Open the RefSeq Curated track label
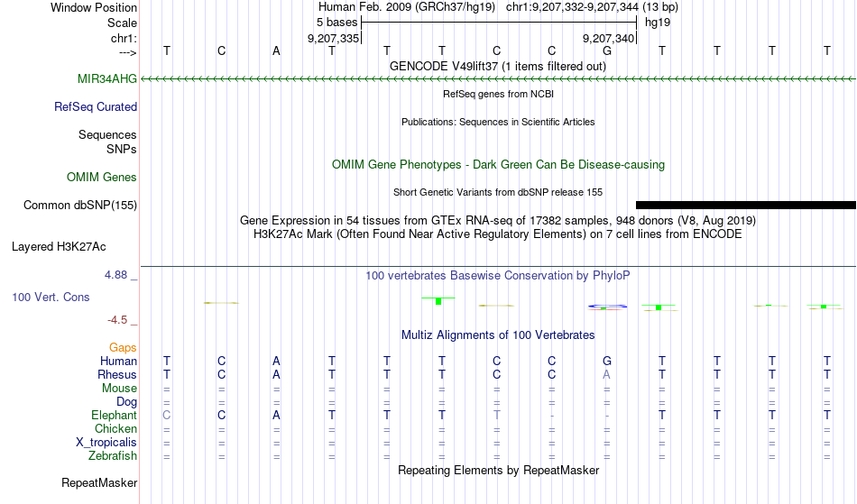 click(96, 106)
